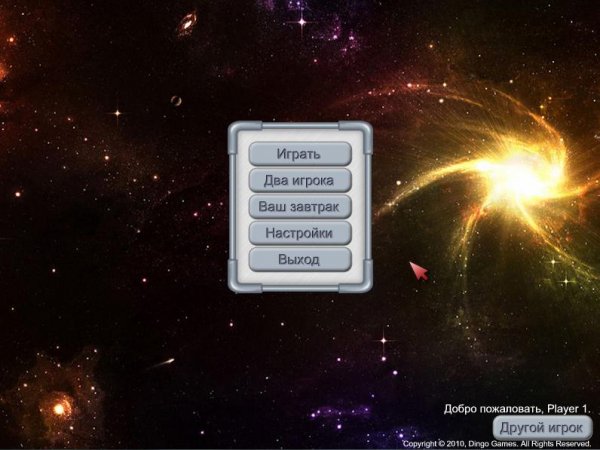The width and height of the screenshot is (600, 450).
Task: Click the Dingo Games copyright notice
Action: 496,443
